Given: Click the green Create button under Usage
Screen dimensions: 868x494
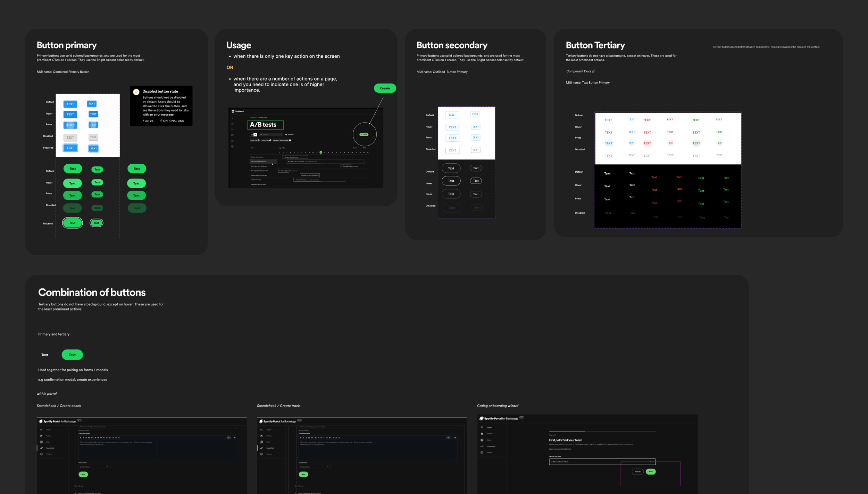Looking at the screenshot, I should (x=385, y=88).
